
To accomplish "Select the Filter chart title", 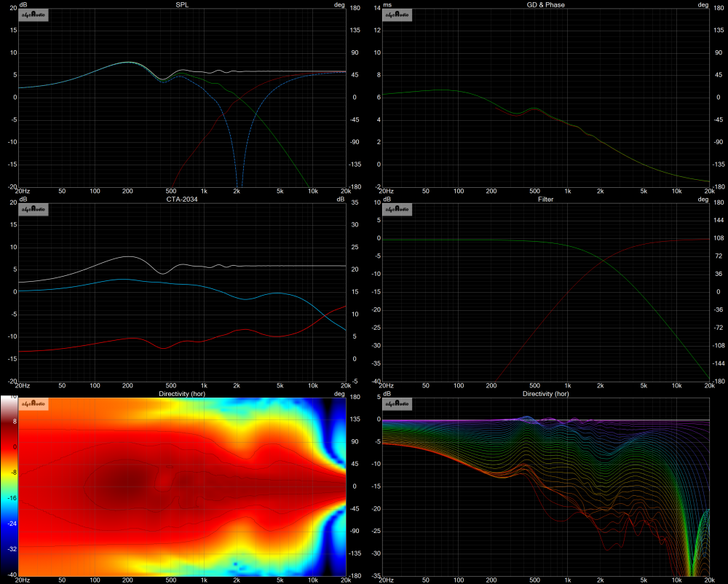I will coord(545,199).
